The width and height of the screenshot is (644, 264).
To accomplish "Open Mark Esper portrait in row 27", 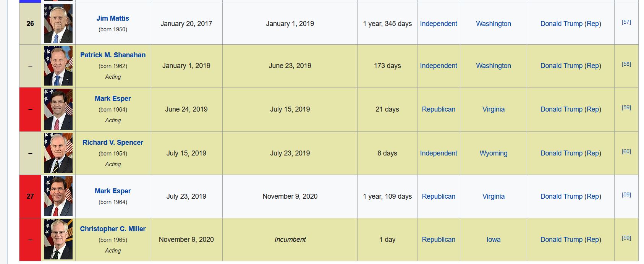I will tap(58, 196).
